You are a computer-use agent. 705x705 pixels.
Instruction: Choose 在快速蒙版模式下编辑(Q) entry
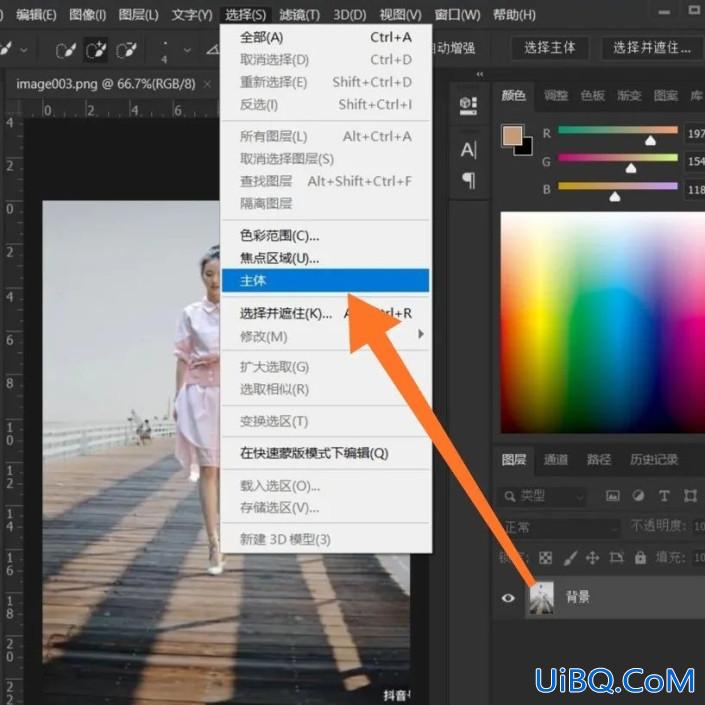326,453
